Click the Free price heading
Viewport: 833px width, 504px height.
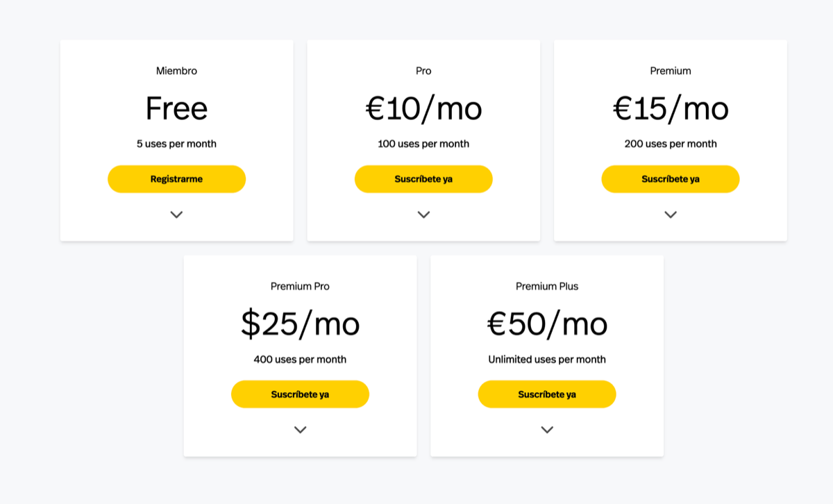click(x=176, y=108)
